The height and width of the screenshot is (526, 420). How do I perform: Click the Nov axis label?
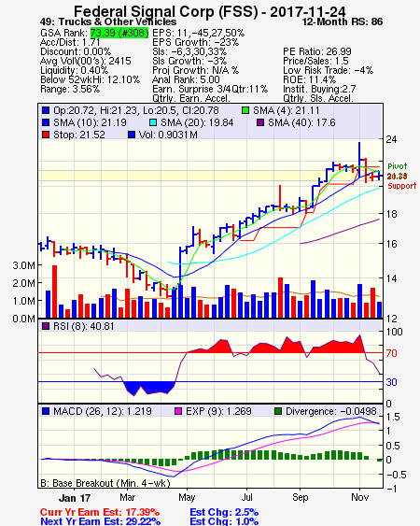[x=359, y=497]
